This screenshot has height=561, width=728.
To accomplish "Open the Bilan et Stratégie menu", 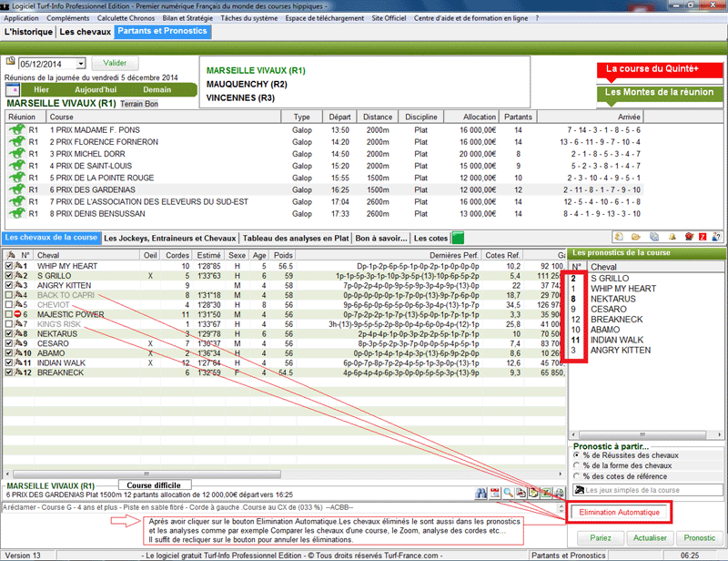I will coord(187,18).
